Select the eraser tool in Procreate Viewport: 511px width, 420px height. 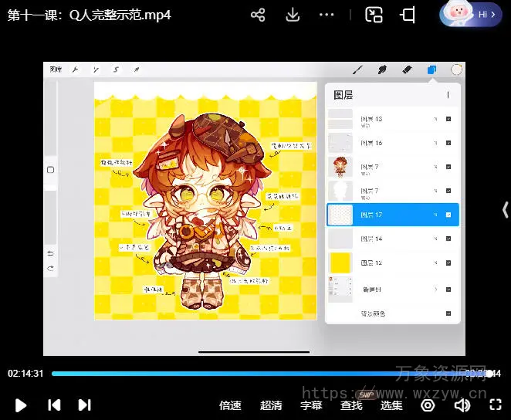(408, 69)
